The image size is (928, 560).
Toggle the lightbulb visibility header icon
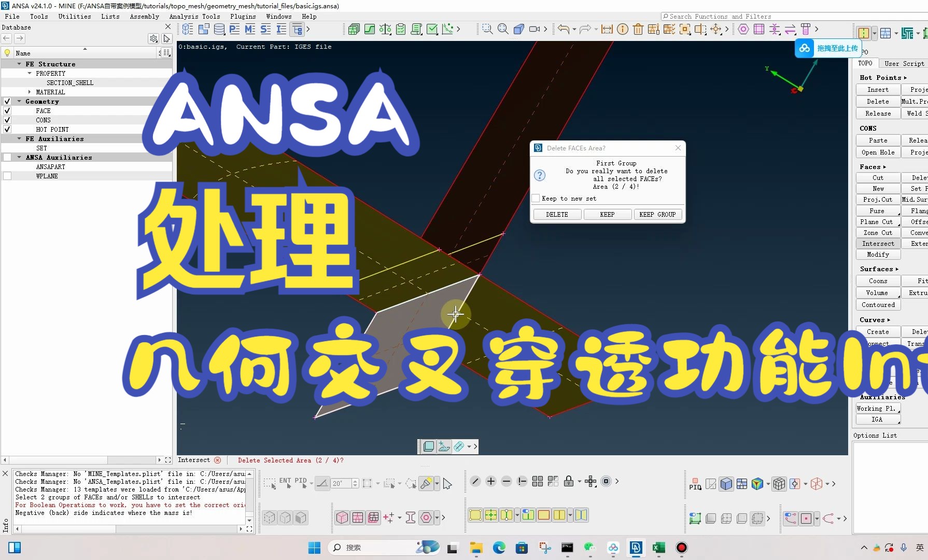[7, 53]
